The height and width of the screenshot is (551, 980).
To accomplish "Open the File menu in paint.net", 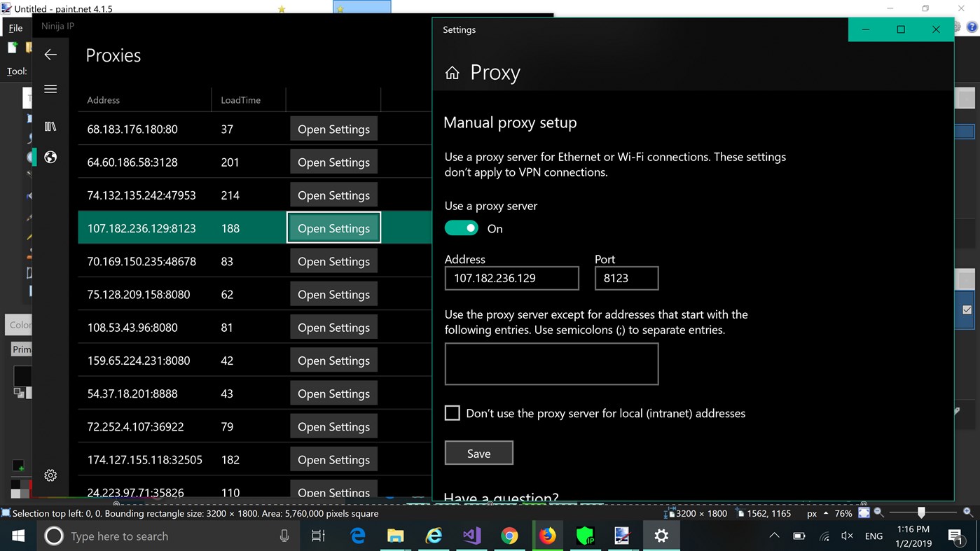I will point(15,27).
